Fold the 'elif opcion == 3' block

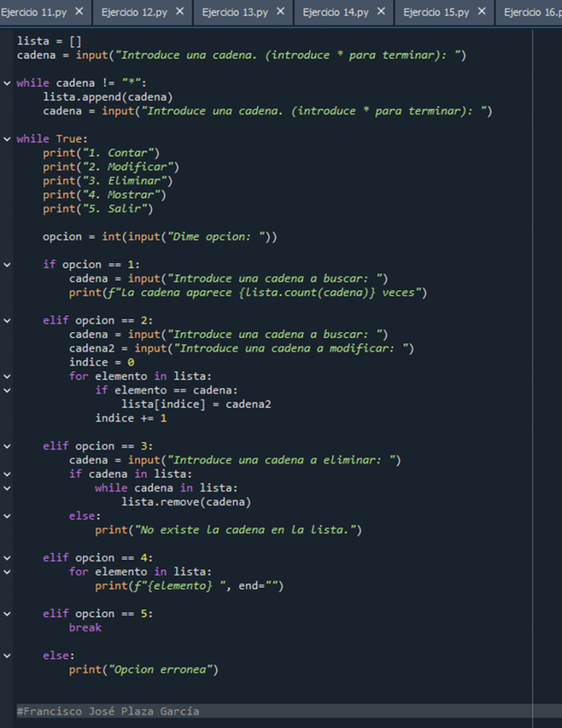click(7, 446)
